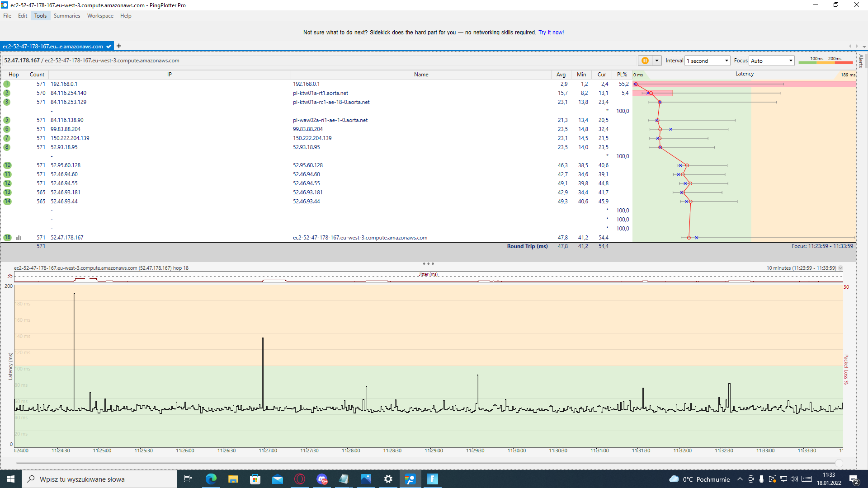
Task: Toggle the green hop 5 circle icon
Action: (x=7, y=120)
